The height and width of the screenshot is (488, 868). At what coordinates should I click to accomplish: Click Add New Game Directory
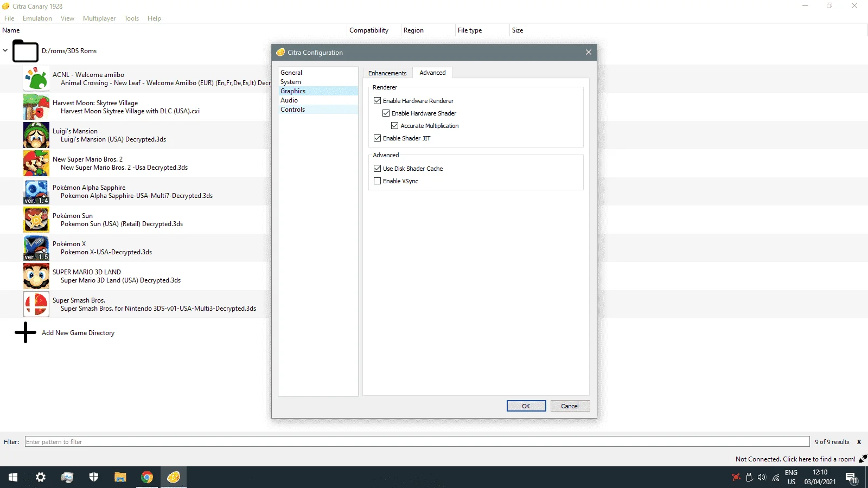(x=78, y=333)
